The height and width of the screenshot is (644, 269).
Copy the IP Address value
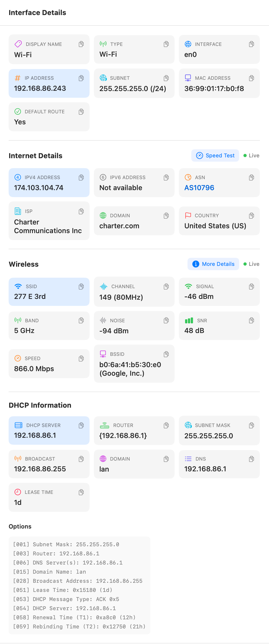pos(81,78)
